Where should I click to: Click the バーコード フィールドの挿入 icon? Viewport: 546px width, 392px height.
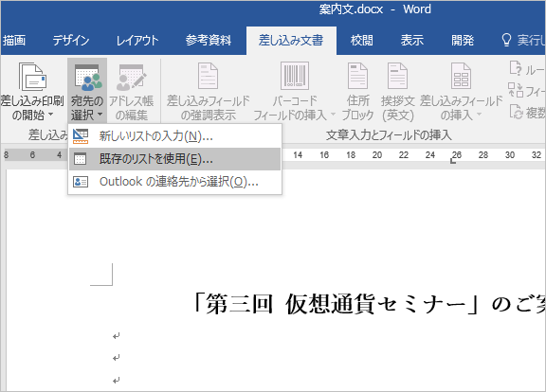coord(295,76)
